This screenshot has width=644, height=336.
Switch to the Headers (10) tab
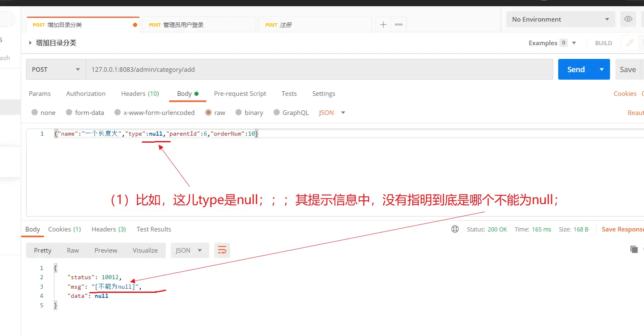pos(140,93)
